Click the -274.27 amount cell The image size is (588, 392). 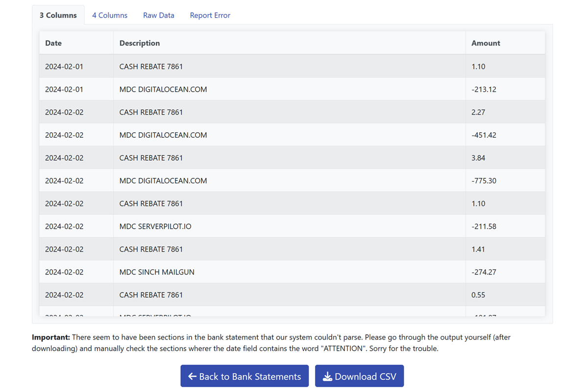(x=484, y=272)
